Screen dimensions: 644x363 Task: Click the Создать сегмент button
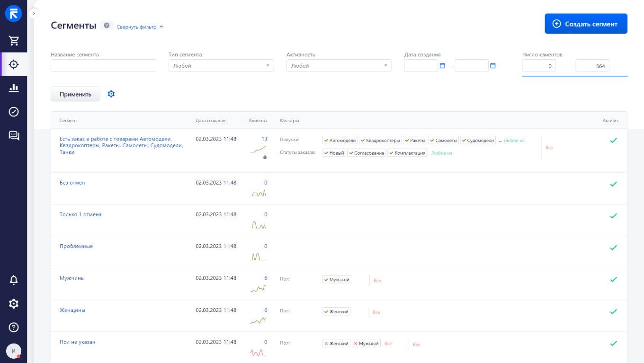click(x=586, y=23)
